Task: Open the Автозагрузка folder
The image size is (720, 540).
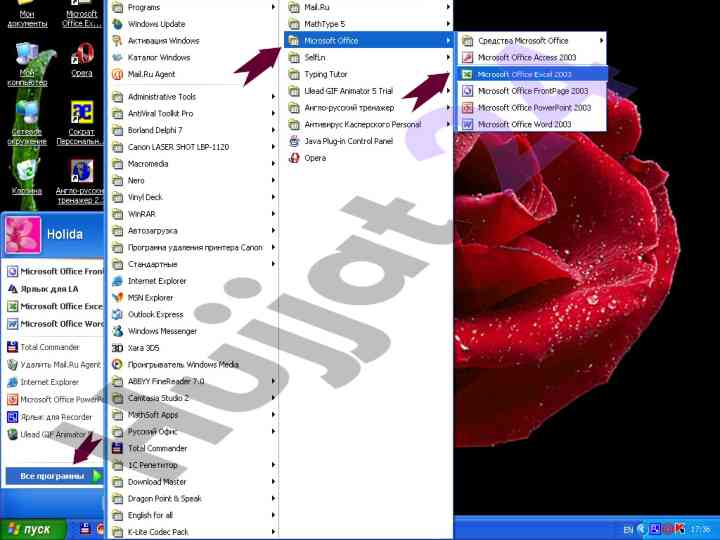Action: coord(193,231)
